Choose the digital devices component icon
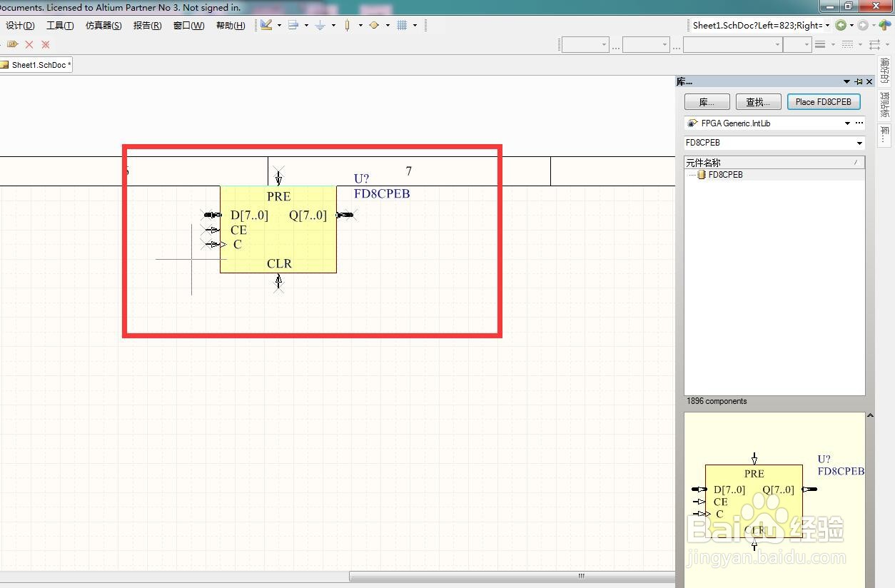The height and width of the screenshot is (588, 895). (348, 25)
